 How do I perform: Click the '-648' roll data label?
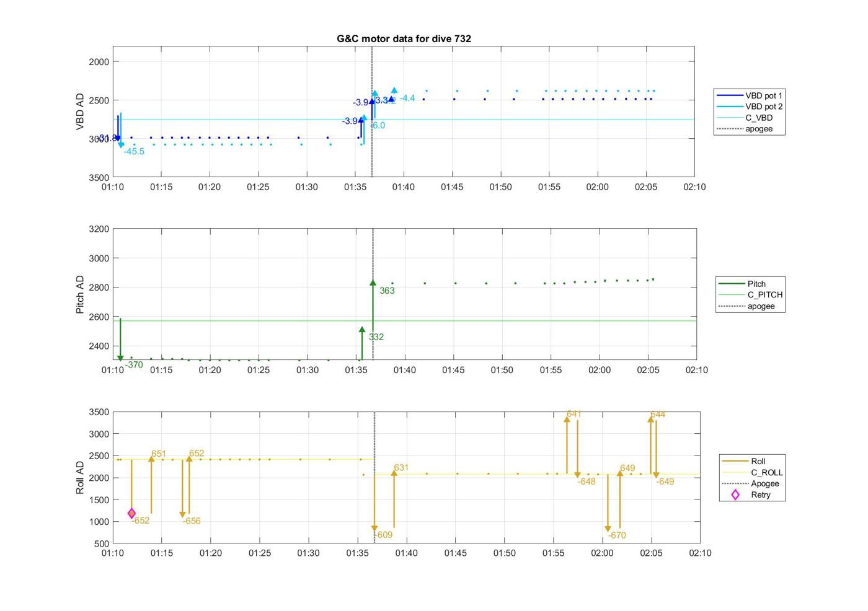[x=587, y=481]
